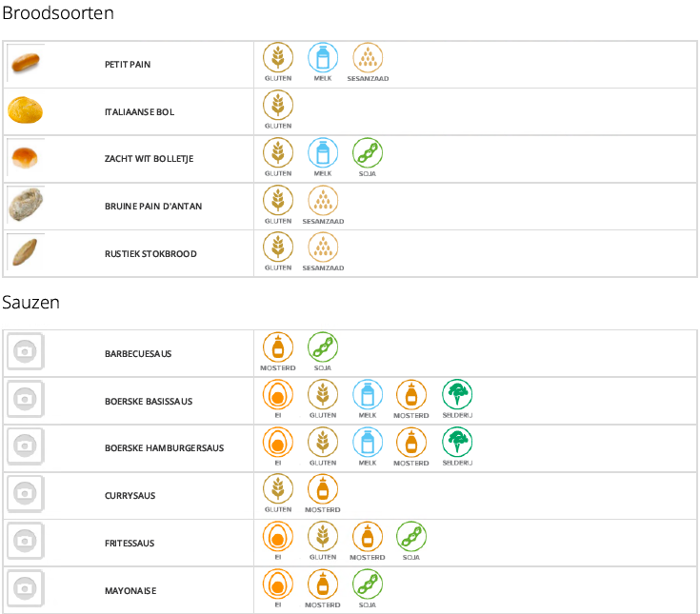This screenshot has height=614, width=700.
Task: Select the ei icon for Boerske Hamburgersaus
Action: coord(278,443)
